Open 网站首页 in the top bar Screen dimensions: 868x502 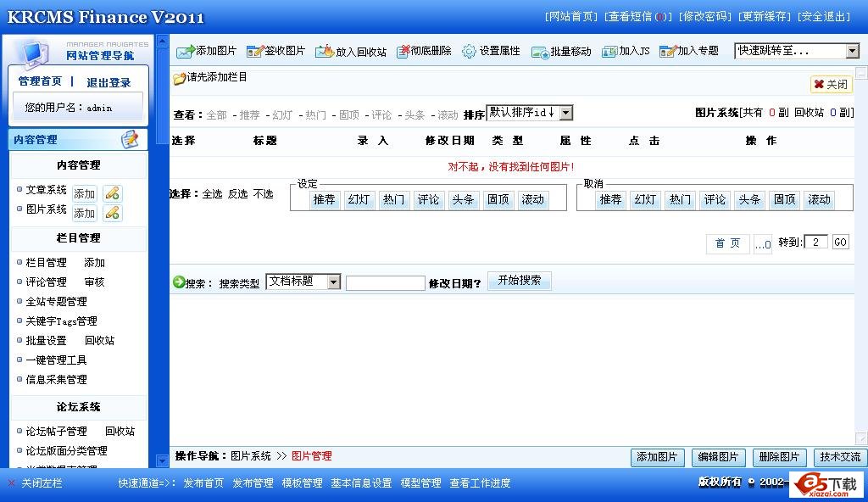571,17
